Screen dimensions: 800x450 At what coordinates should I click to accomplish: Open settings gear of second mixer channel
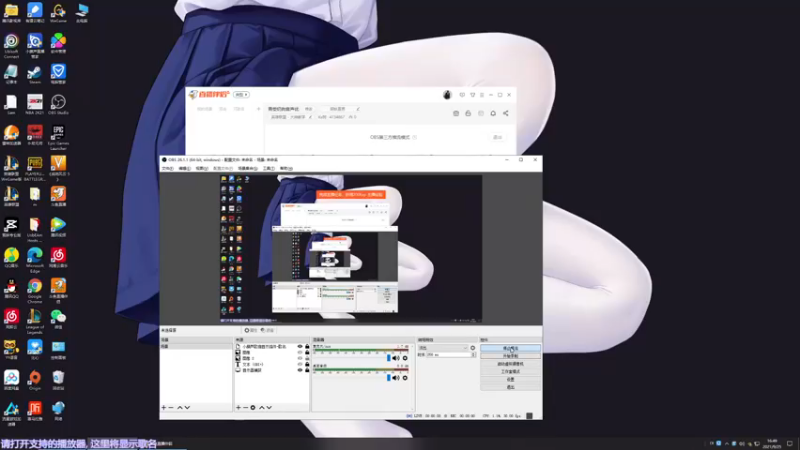click(405, 378)
